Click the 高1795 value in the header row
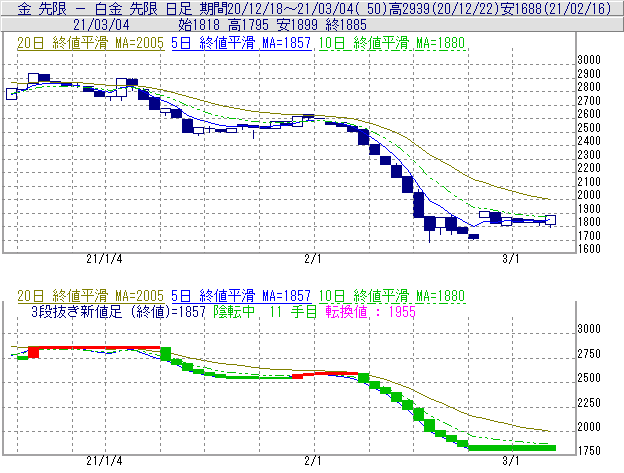Image resolution: width=624 pixels, height=473 pixels. point(248,25)
